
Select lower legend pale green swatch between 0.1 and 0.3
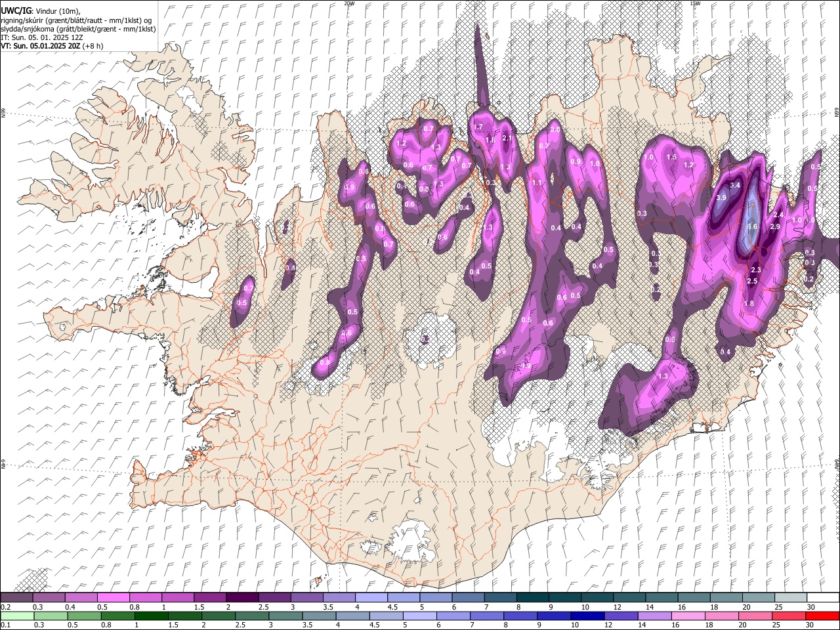[16, 616]
